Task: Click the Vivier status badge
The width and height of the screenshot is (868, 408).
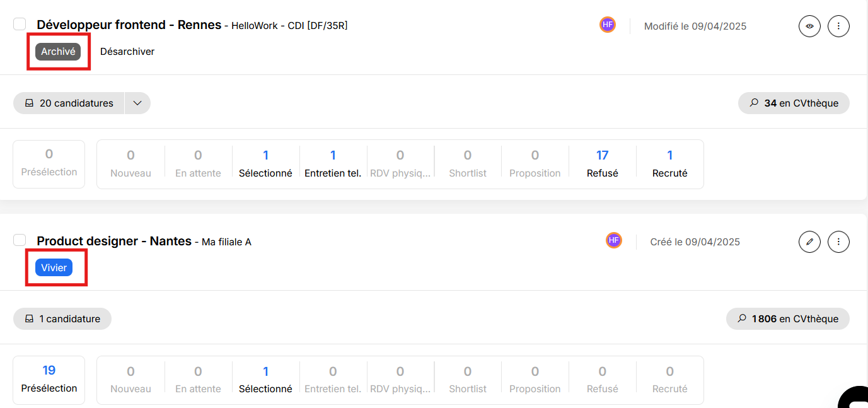Action: click(54, 267)
